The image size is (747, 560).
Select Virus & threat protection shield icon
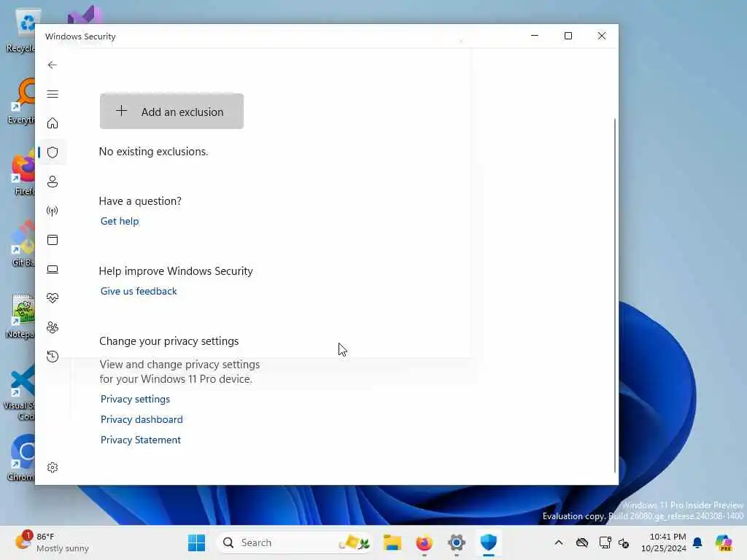[x=53, y=152]
